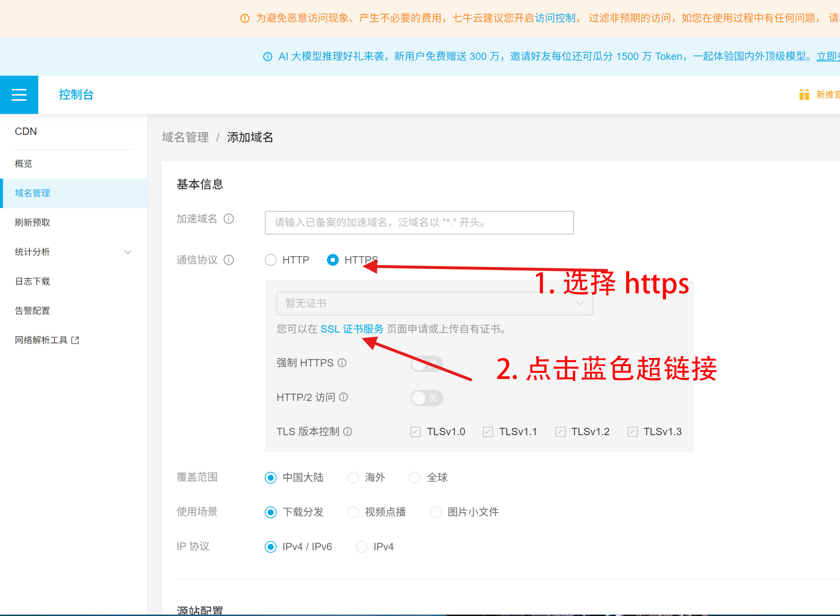
Task: Select the HTTP protocol radio button
Action: tap(271, 260)
